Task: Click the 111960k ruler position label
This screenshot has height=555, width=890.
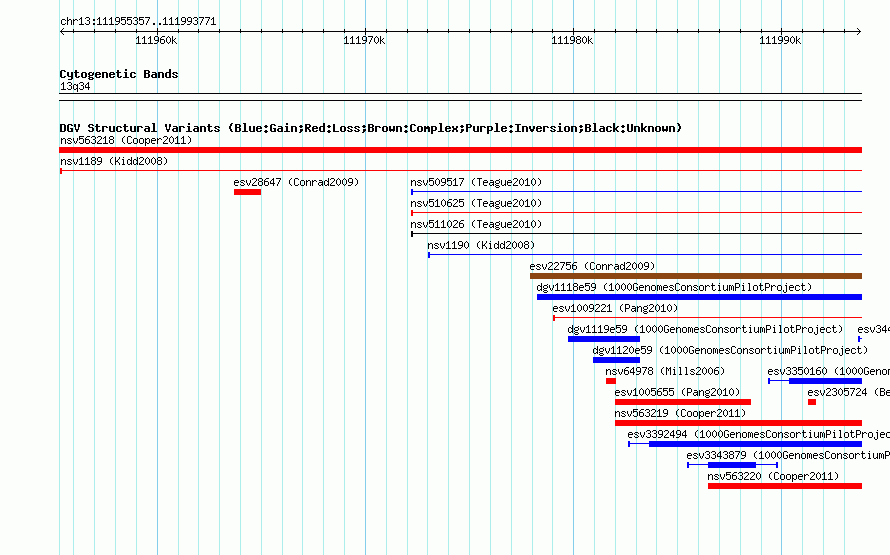Action: pyautogui.click(x=156, y=40)
